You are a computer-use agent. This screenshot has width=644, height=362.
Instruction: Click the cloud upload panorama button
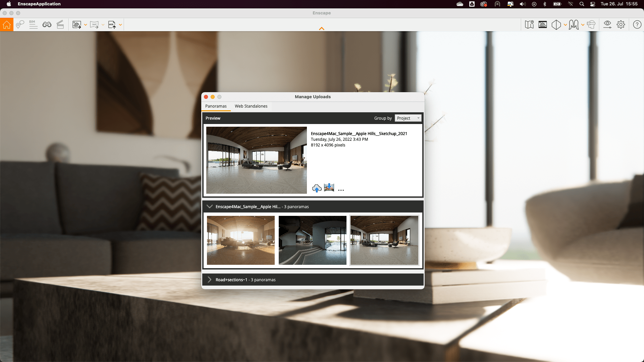pyautogui.click(x=317, y=188)
